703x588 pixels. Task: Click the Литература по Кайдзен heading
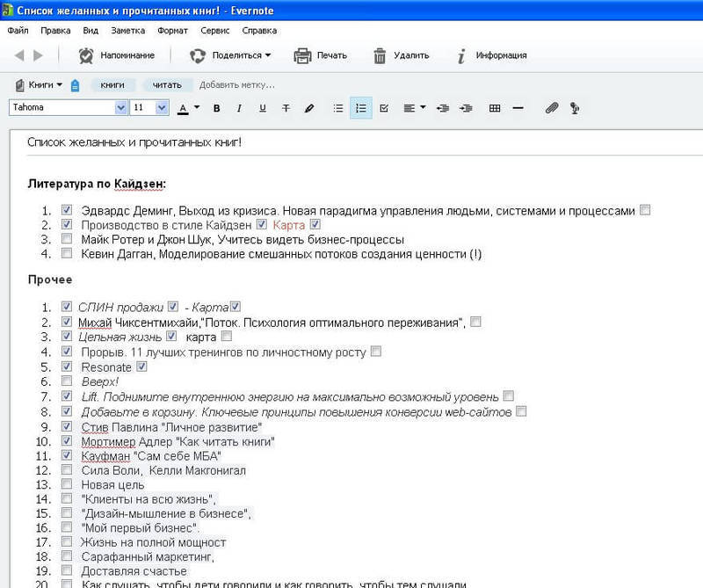click(x=97, y=184)
